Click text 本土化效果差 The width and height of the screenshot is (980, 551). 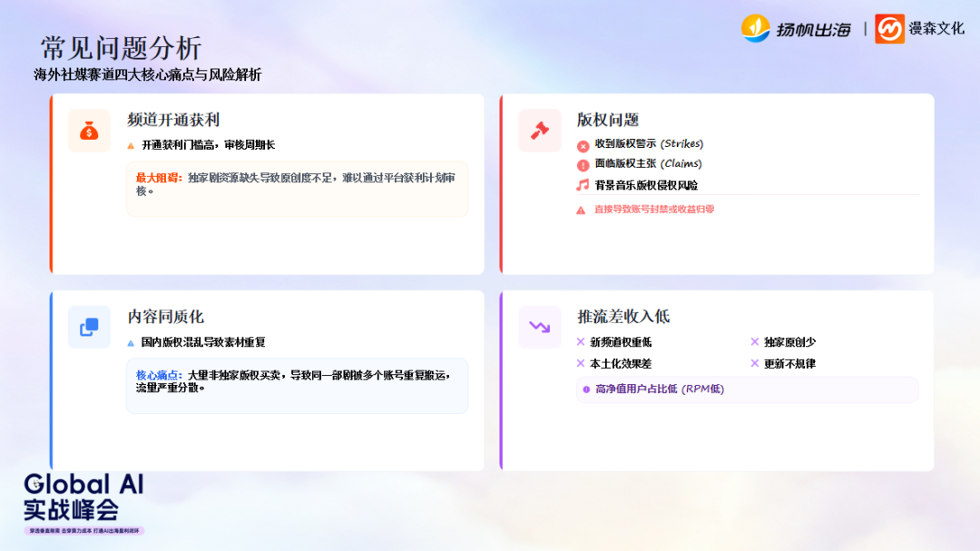(621, 363)
